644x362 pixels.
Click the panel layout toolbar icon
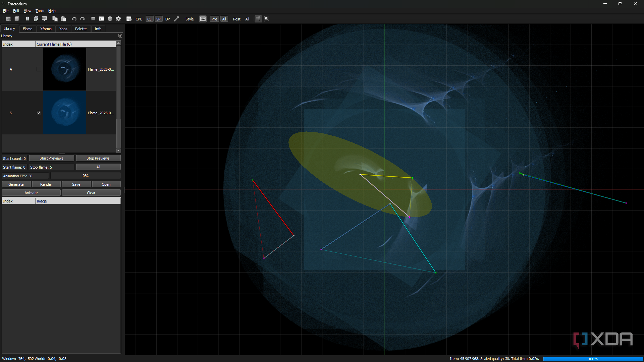[101, 19]
